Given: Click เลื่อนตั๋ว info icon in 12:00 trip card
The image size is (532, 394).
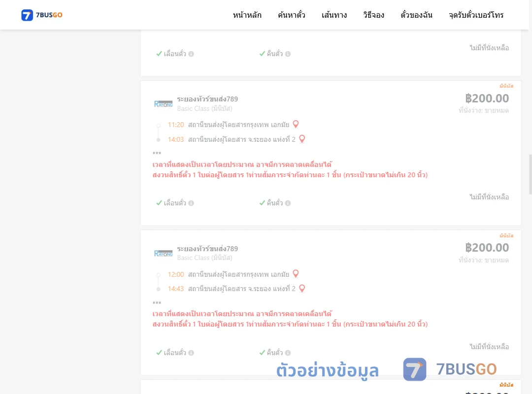Looking at the screenshot, I should pos(191,353).
